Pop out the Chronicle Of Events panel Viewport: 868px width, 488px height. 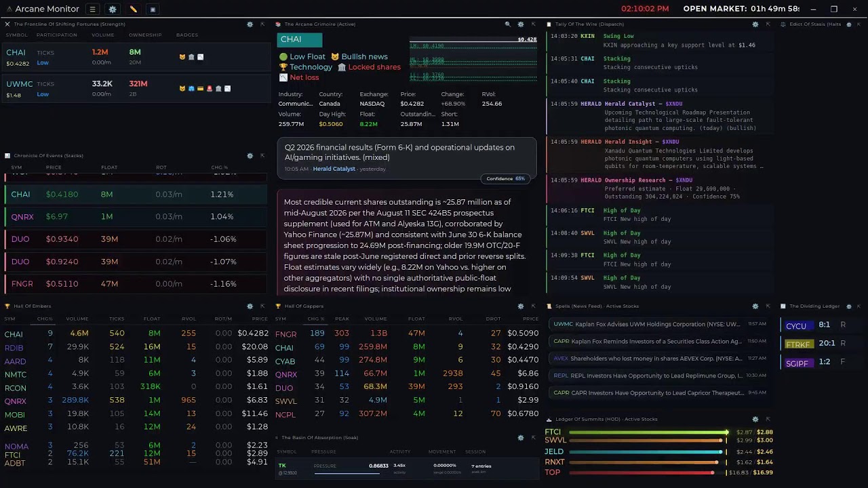(262, 155)
